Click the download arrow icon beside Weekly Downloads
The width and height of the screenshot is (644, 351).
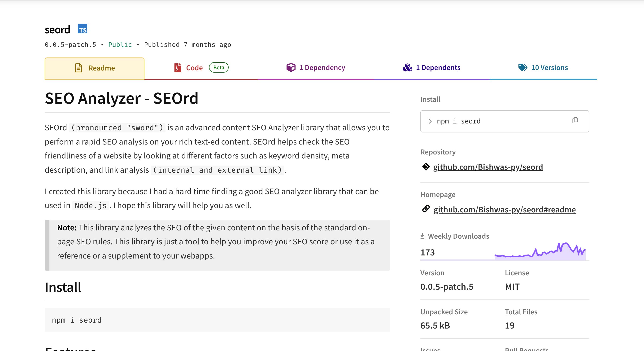click(x=422, y=235)
